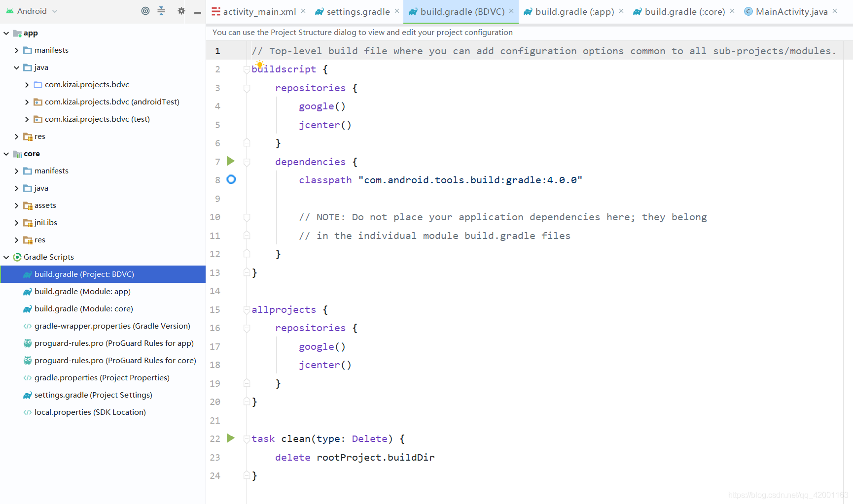Click the scroll-from-source target icon
The image size is (853, 504).
145,11
